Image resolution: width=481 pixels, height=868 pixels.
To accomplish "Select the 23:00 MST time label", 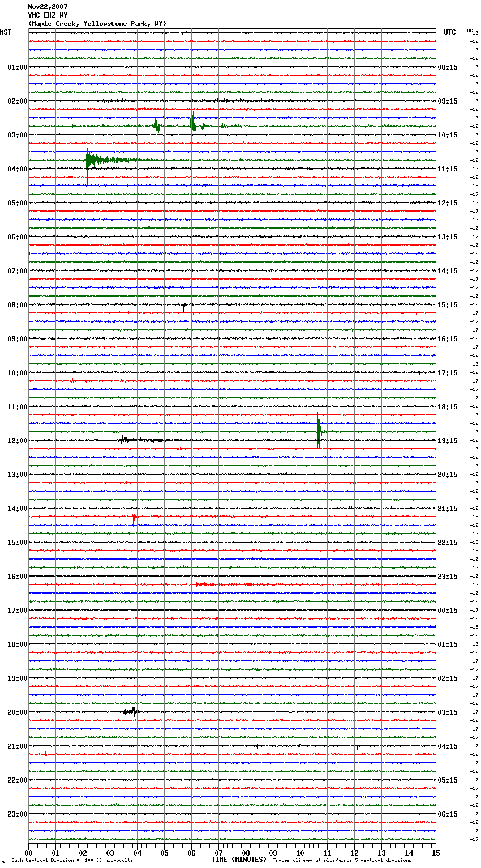I will coord(18,814).
